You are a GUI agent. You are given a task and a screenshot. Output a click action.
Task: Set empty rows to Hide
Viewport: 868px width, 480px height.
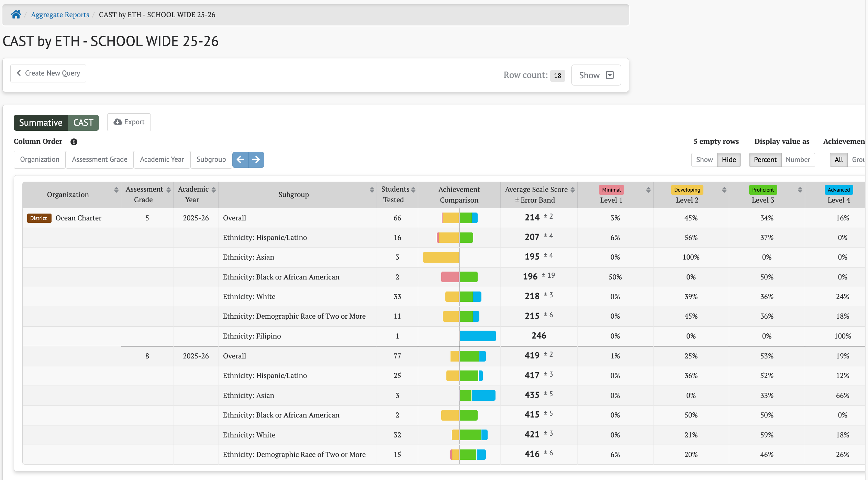tap(729, 160)
